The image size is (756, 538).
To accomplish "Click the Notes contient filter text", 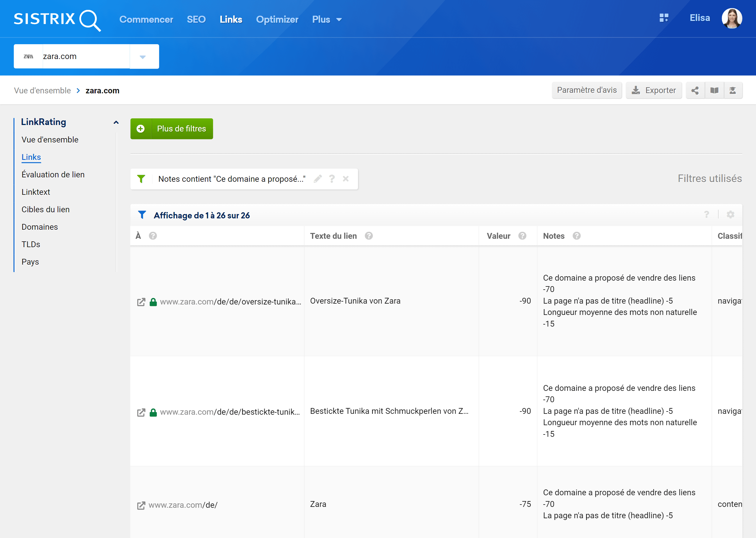I will tap(232, 179).
